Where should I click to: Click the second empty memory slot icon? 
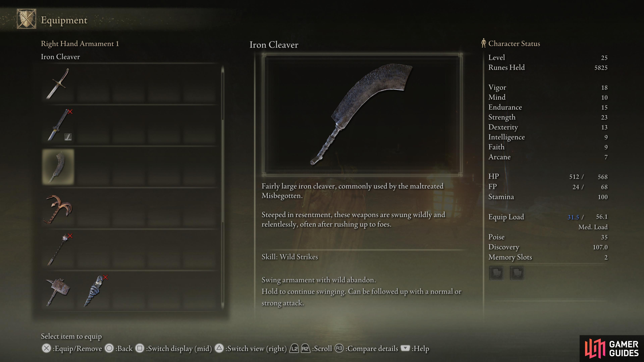pyautogui.click(x=517, y=273)
